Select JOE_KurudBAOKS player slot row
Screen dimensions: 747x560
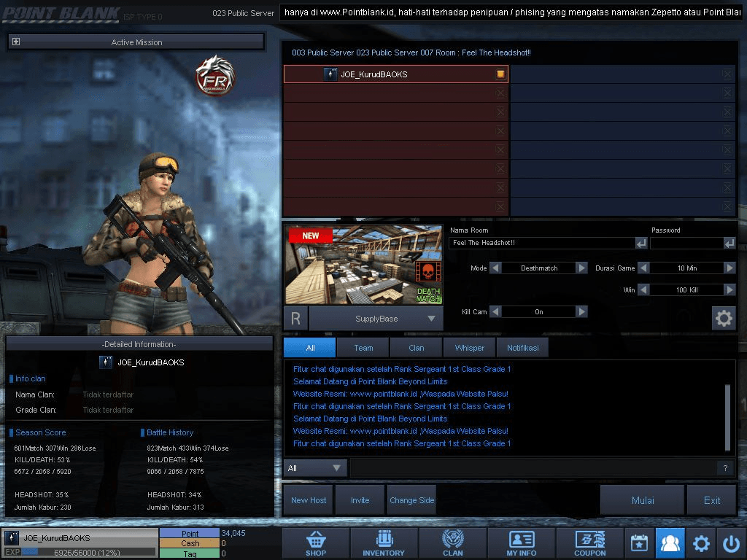point(396,74)
